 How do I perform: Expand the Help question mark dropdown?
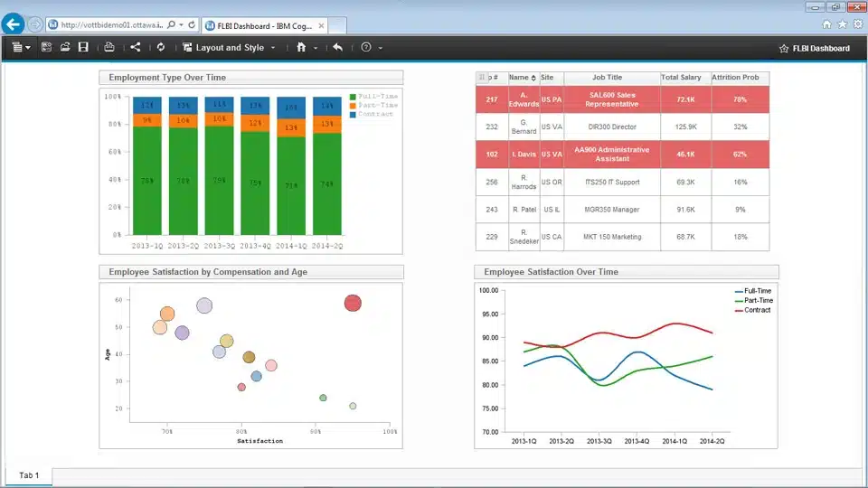[x=380, y=48]
